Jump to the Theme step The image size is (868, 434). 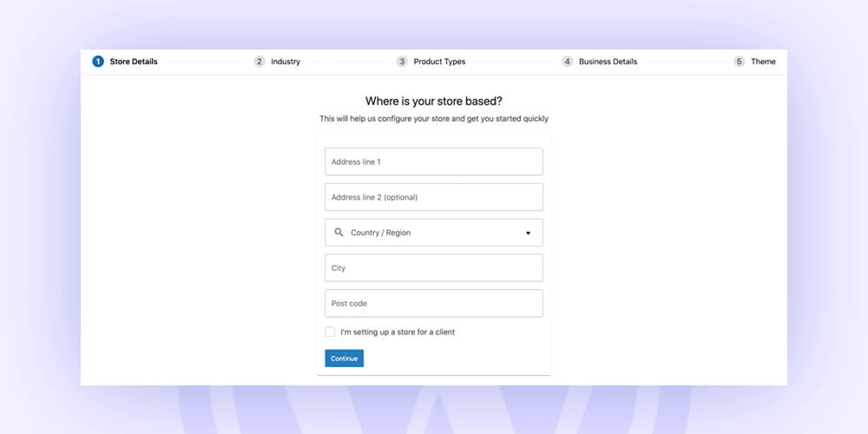763,62
